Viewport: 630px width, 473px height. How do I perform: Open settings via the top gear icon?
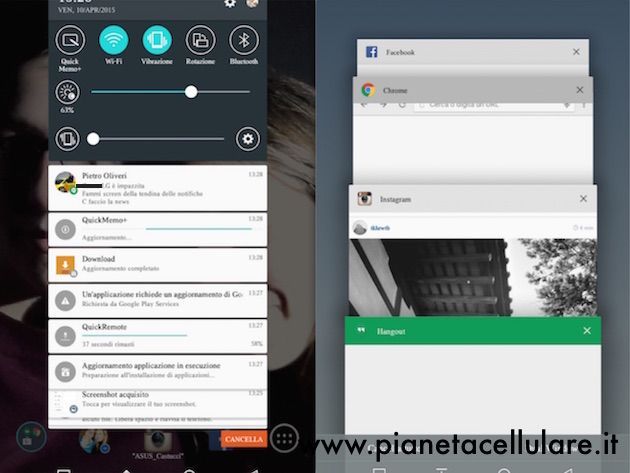(230, 3)
